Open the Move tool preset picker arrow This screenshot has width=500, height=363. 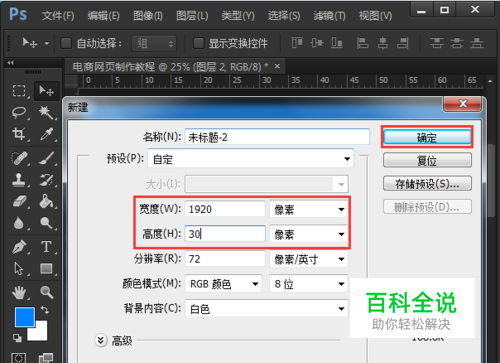[x=47, y=43]
